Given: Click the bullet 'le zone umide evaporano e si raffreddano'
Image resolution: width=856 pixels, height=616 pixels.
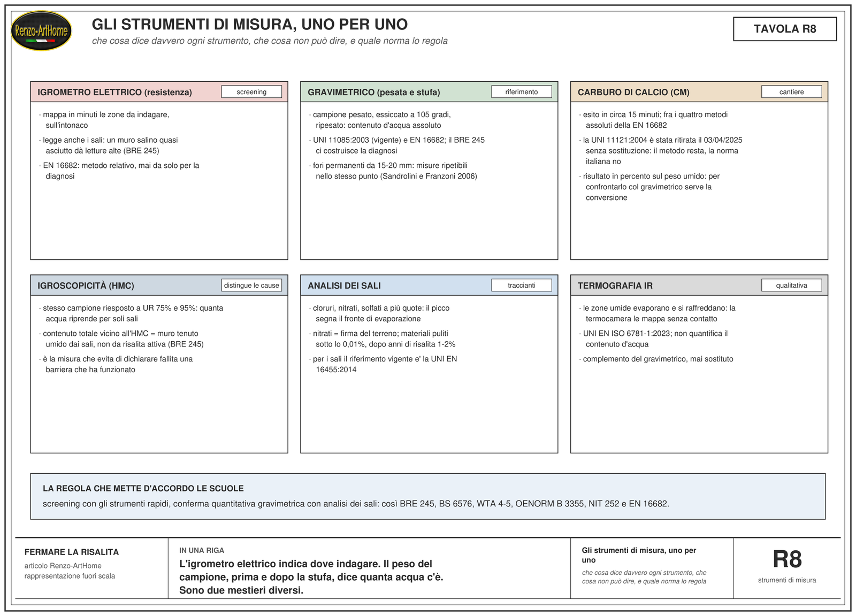Looking at the screenshot, I should click(x=657, y=313).
